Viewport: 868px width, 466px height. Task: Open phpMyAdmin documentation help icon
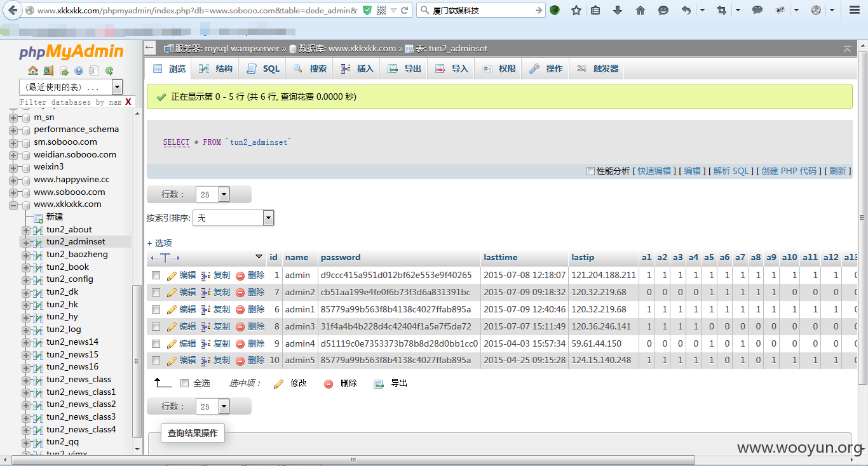tap(79, 70)
